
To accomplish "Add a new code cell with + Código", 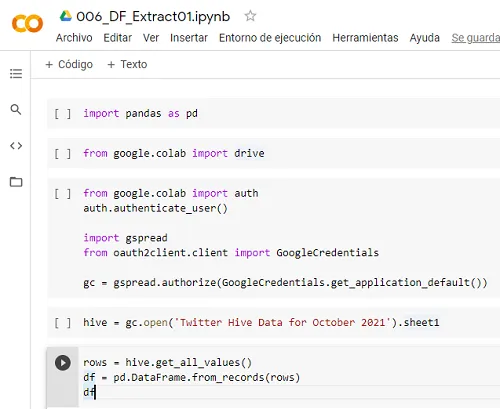I will [x=69, y=64].
